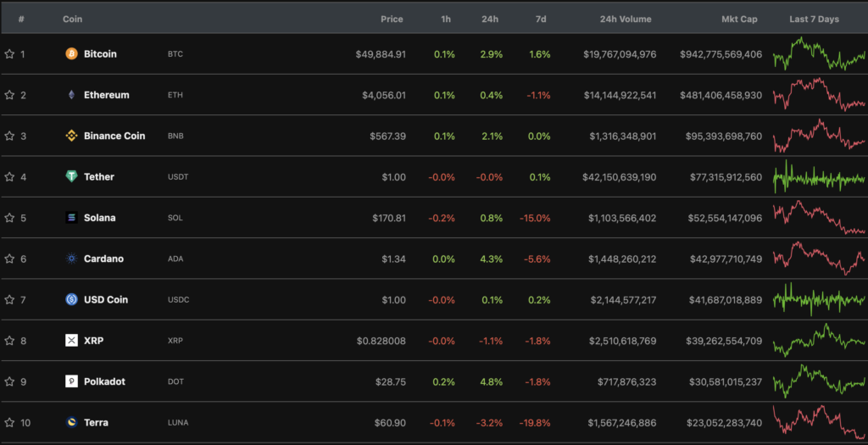Sort coins by Mkt Cap header
The width and height of the screenshot is (868, 445).
pyautogui.click(x=740, y=19)
